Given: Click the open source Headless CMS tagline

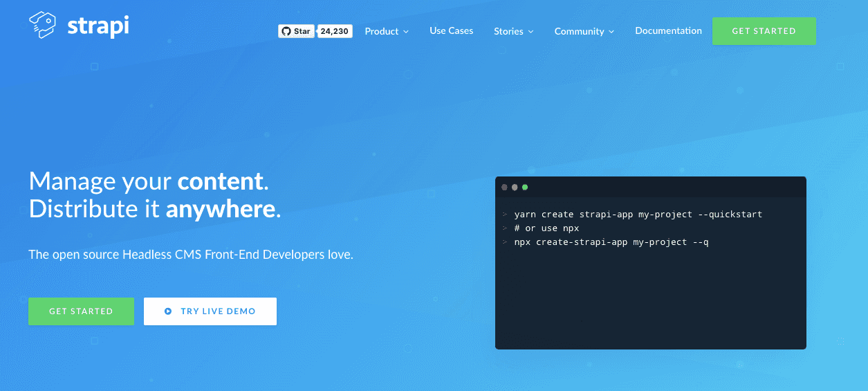Looking at the screenshot, I should coord(191,255).
